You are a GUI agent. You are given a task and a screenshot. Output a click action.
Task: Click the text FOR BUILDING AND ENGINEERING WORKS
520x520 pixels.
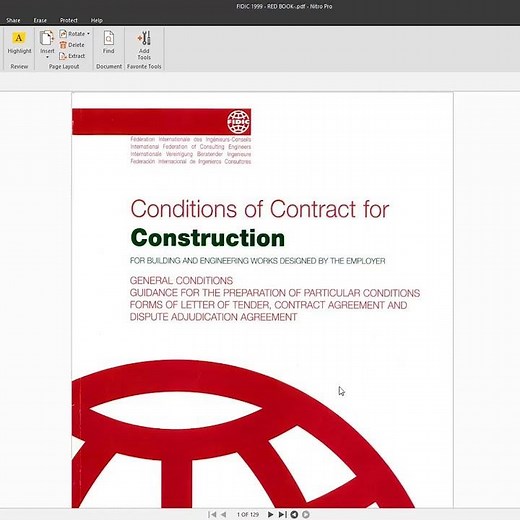click(204, 261)
